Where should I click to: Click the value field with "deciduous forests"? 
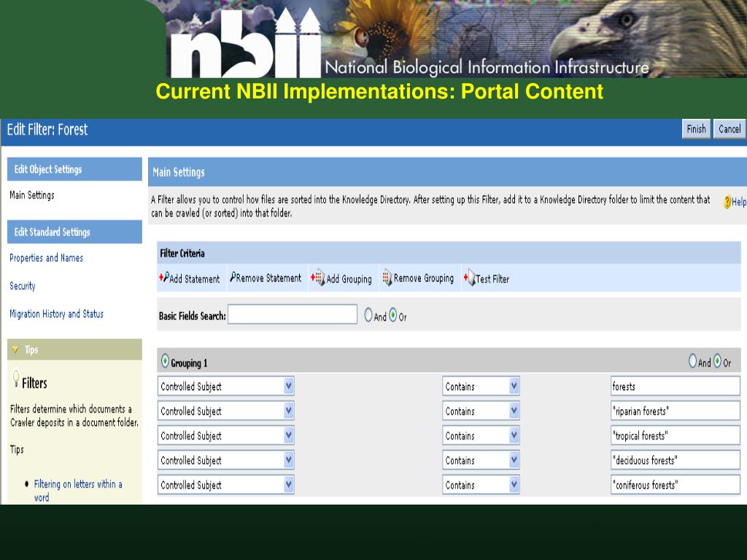coord(675,461)
